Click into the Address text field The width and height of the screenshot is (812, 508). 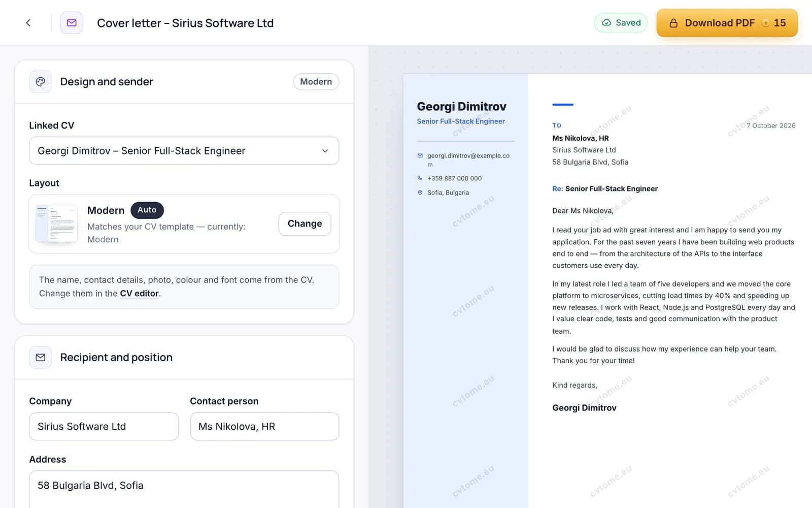tap(184, 489)
